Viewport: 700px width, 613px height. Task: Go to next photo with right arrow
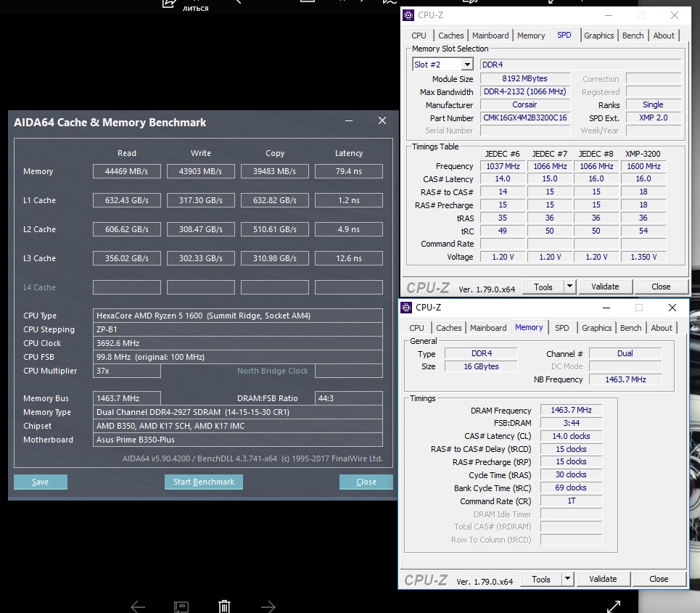(268, 606)
